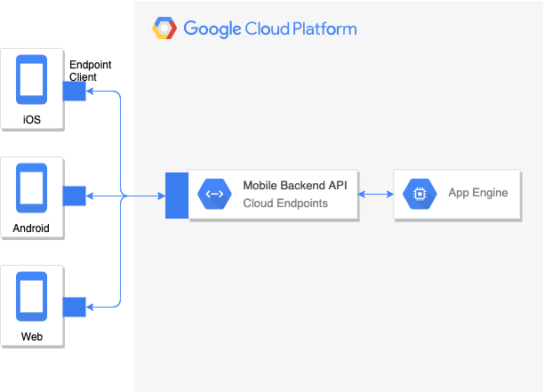Select the iOS endpoint client blue square

75,92
